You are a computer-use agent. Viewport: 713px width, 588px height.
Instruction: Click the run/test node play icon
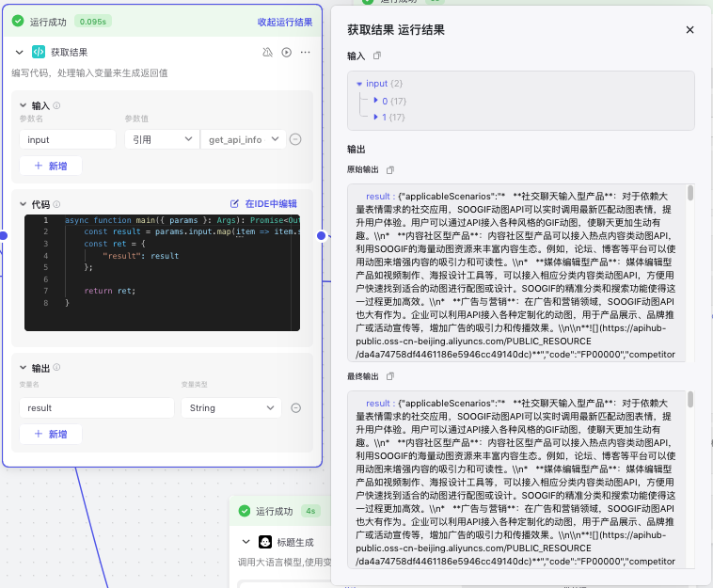(287, 53)
